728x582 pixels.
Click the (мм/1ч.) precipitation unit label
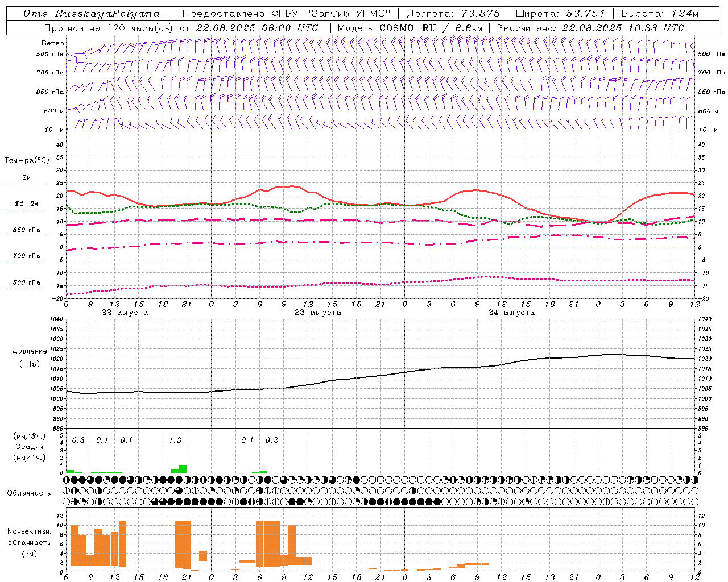[29, 457]
